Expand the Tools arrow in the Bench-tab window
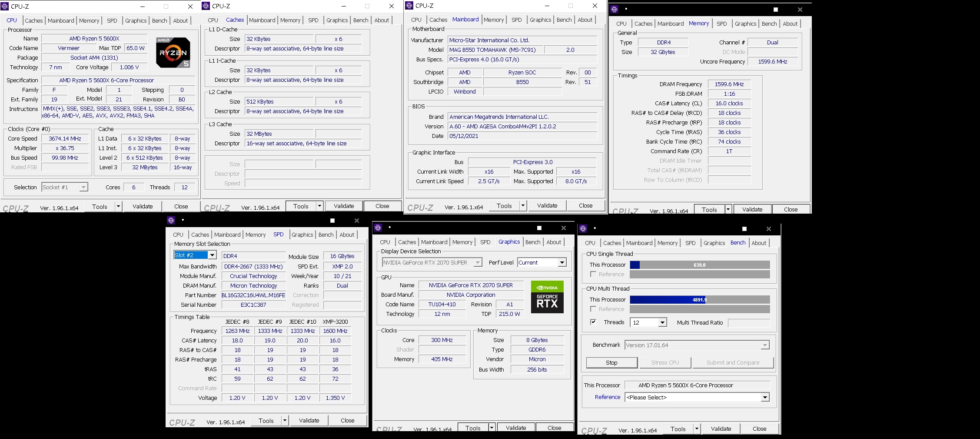 697,429
